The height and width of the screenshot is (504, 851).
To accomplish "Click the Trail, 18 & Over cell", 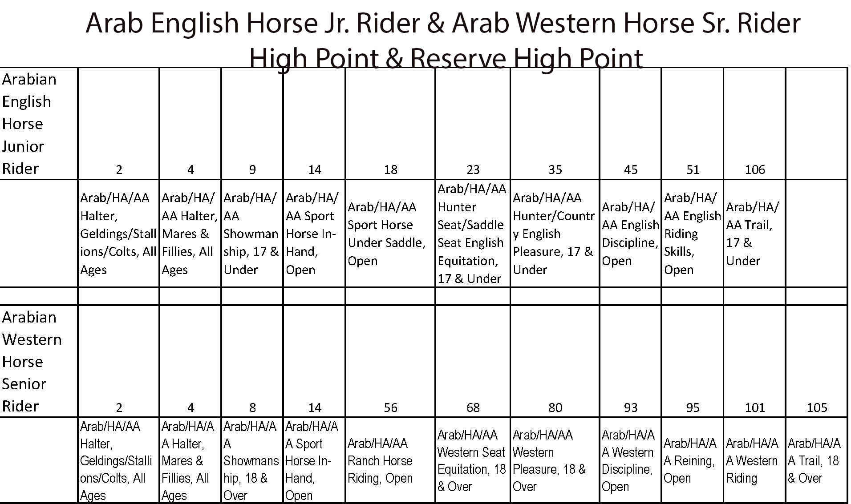I will click(814, 461).
